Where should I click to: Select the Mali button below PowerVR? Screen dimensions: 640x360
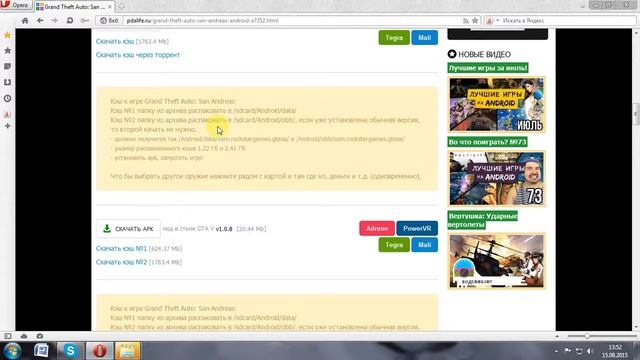point(424,245)
